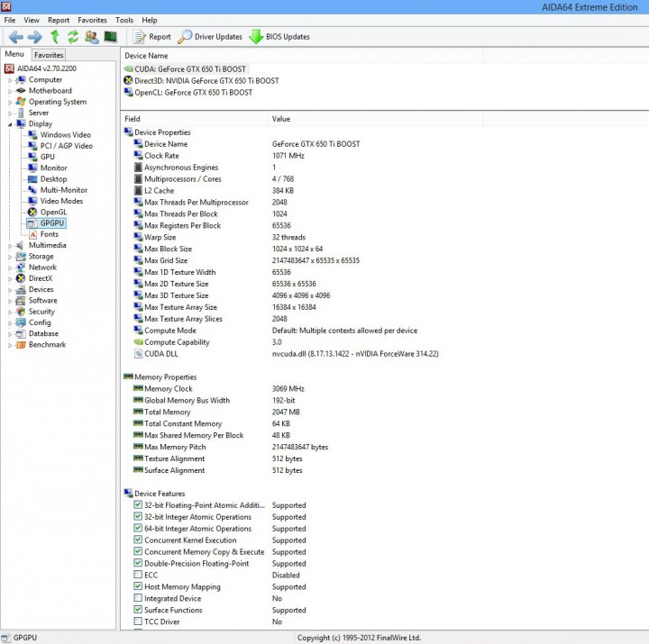
Task: Expand the Software node arrow
Action: (x=10, y=301)
